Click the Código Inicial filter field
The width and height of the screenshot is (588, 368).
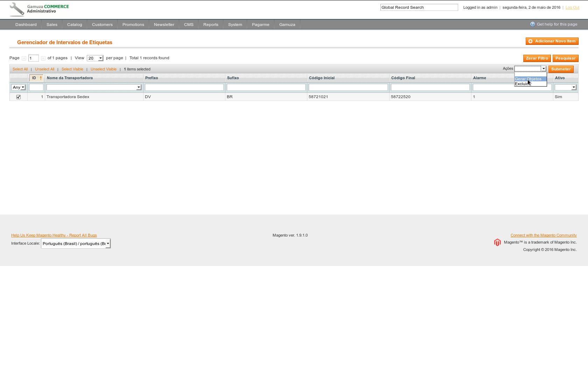(348, 87)
